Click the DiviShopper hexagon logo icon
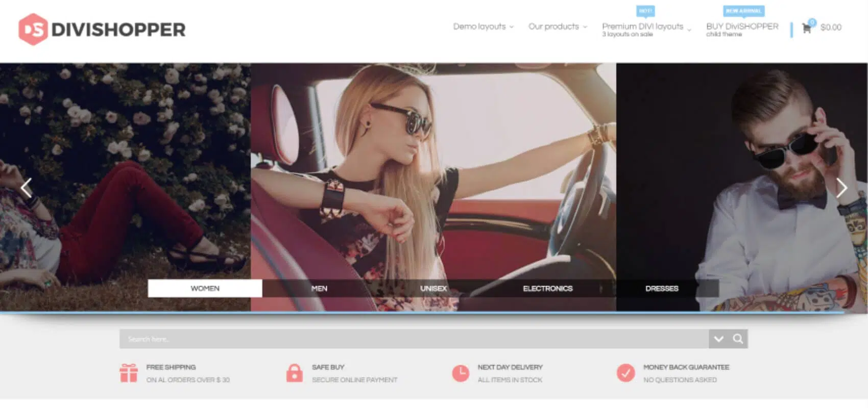This screenshot has width=868, height=408. (x=33, y=29)
